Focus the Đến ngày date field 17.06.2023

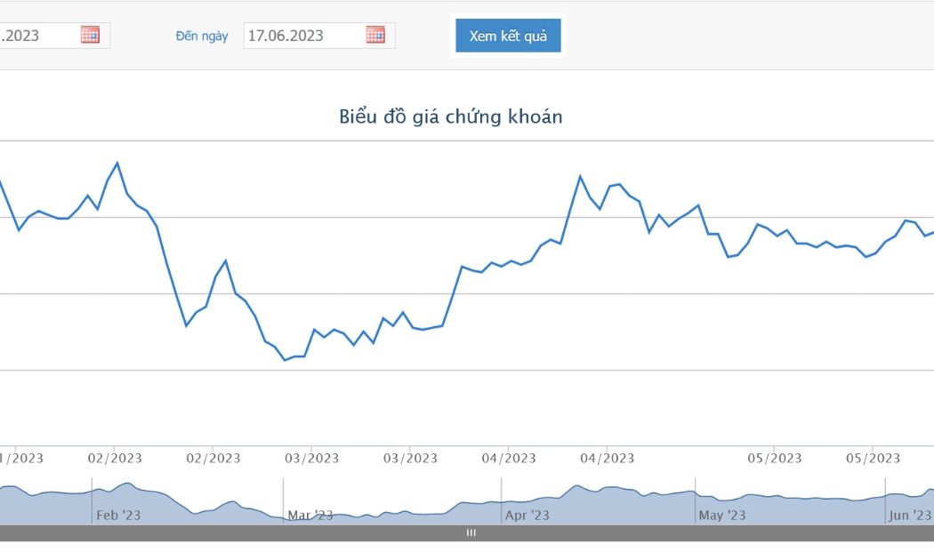click(319, 36)
